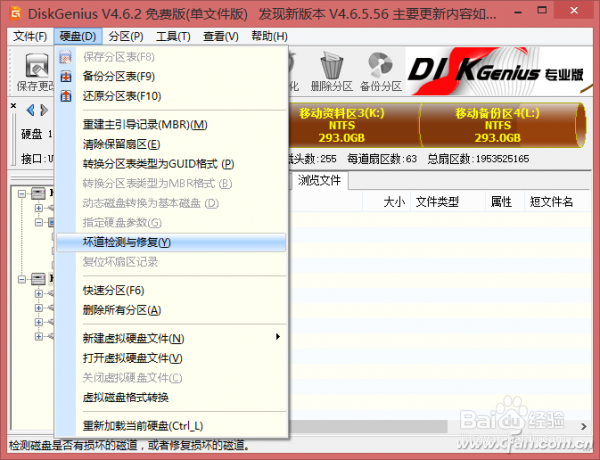This screenshot has width=600, height=460.
Task: Select 快速分区(F6) menu item
Action: (x=171, y=290)
